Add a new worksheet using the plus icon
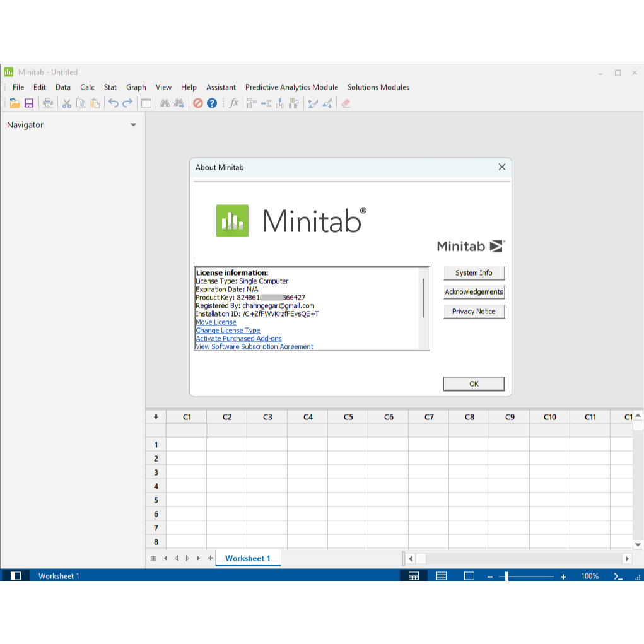 (x=211, y=558)
